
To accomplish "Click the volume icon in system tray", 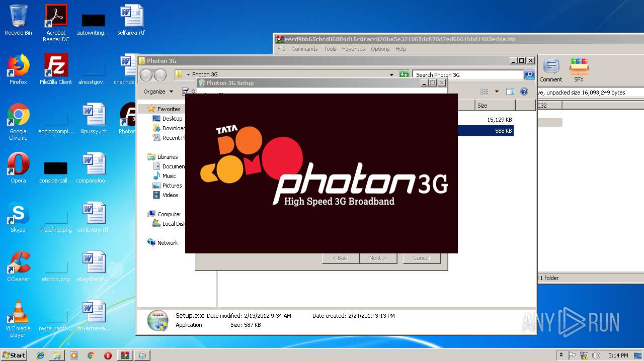I will pos(595,355).
